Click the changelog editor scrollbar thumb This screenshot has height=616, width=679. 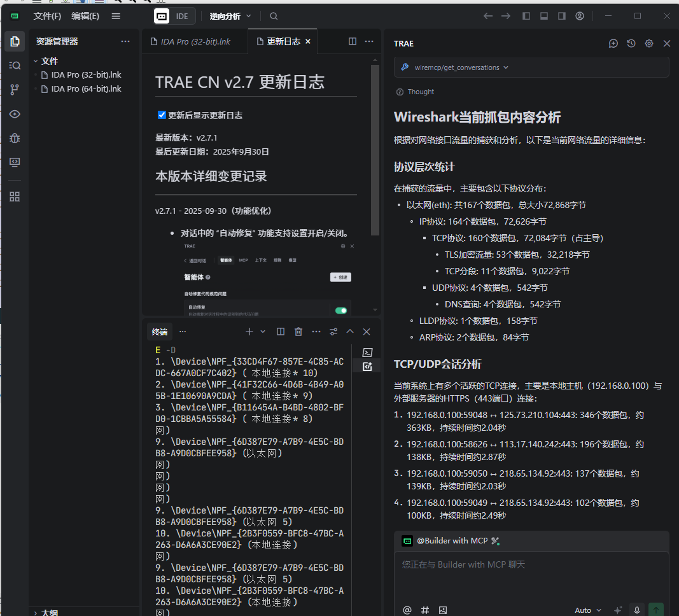coord(375,150)
